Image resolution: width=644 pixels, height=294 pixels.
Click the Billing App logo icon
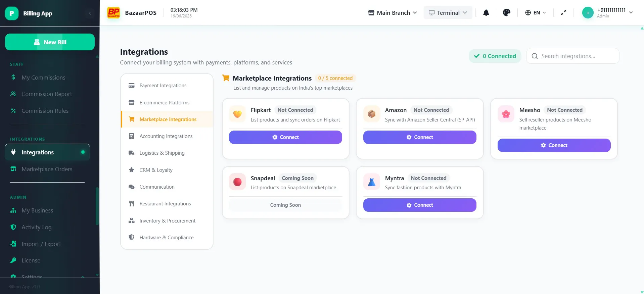point(12,13)
